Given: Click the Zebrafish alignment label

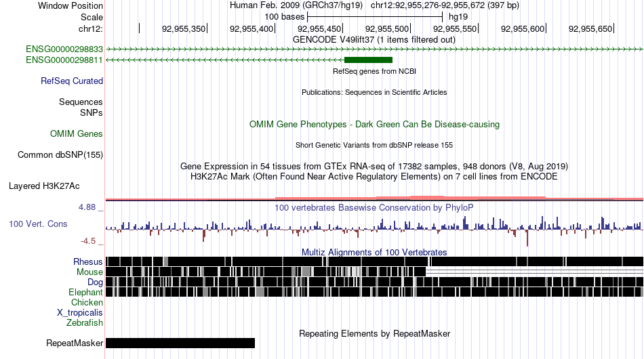Looking at the screenshot, I should (85, 323).
